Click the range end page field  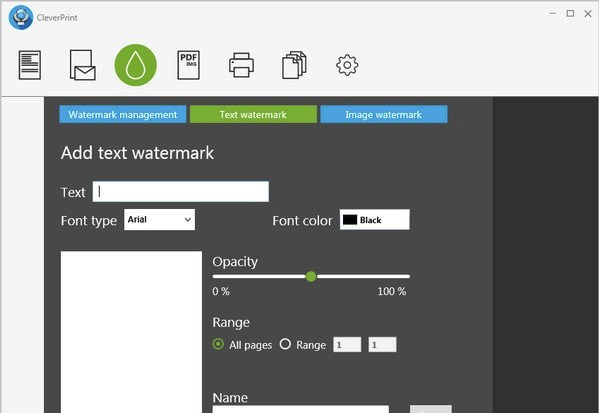382,345
